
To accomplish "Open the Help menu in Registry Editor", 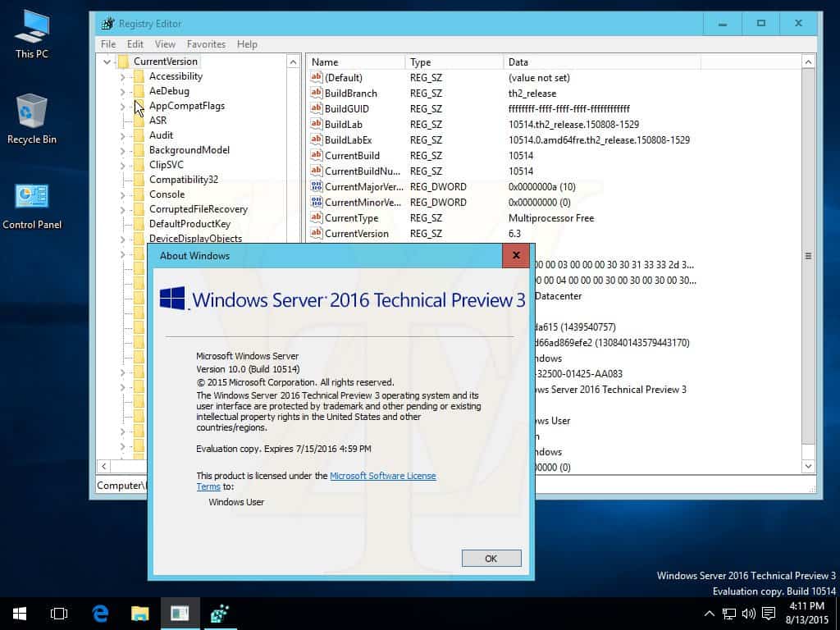I will point(247,44).
